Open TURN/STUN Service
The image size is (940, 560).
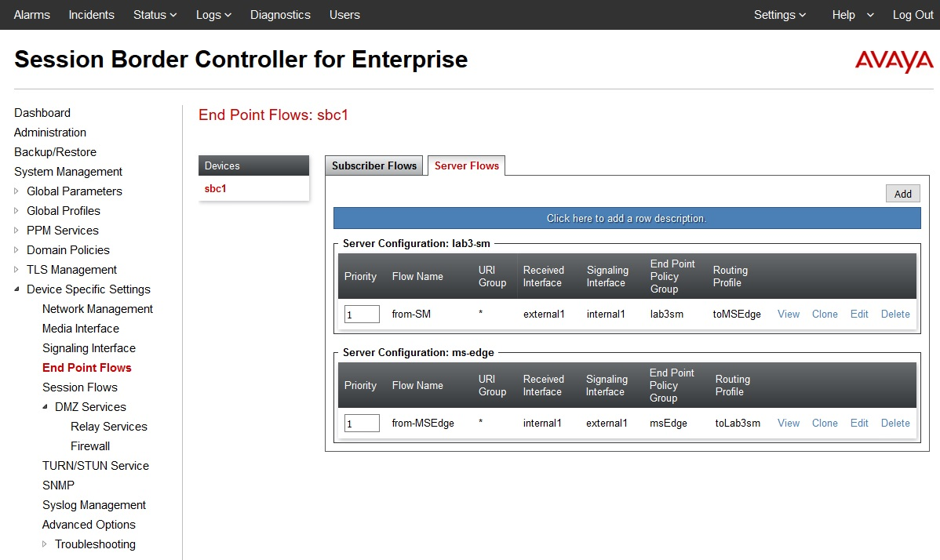pyautogui.click(x=95, y=466)
